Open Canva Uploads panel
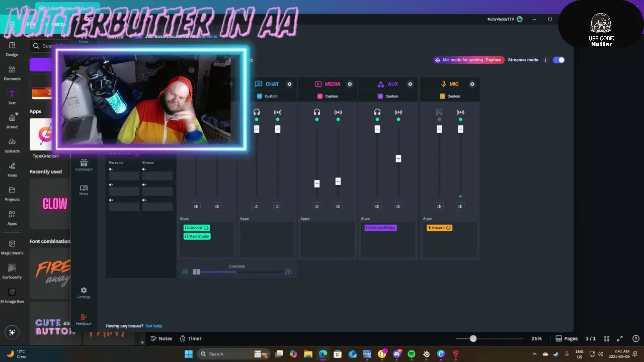 coord(12,145)
